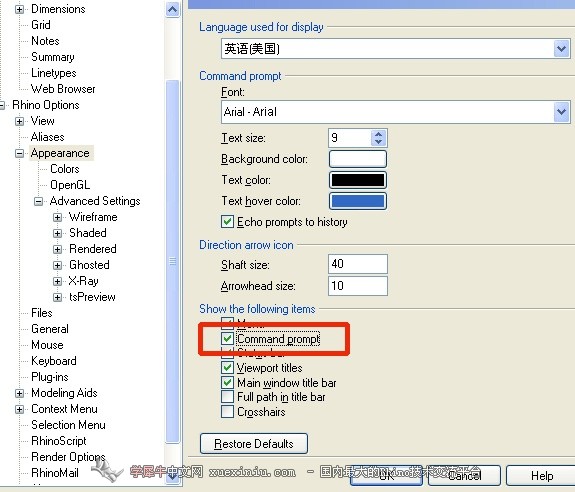
Task: Open the OpenGL page
Action: coord(70,185)
